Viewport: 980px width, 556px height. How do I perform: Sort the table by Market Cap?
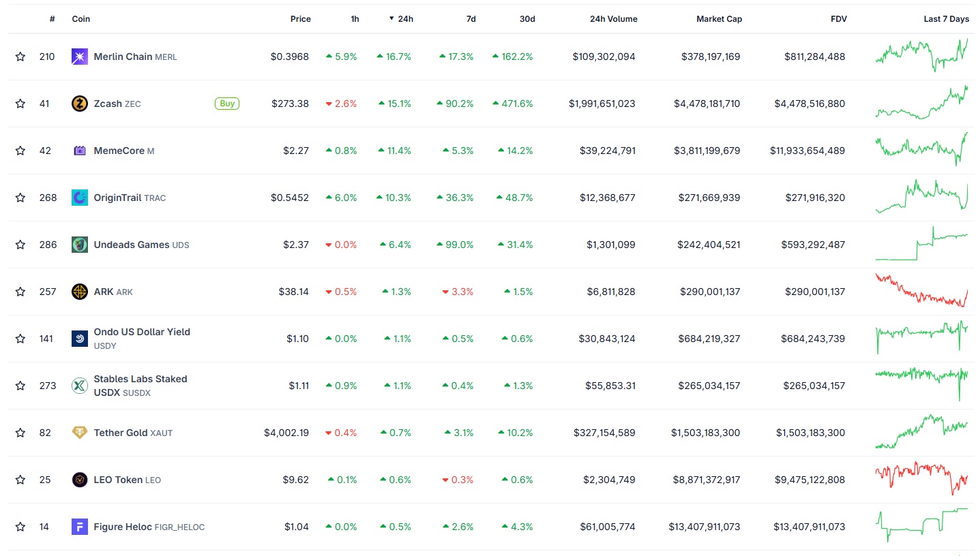719,19
